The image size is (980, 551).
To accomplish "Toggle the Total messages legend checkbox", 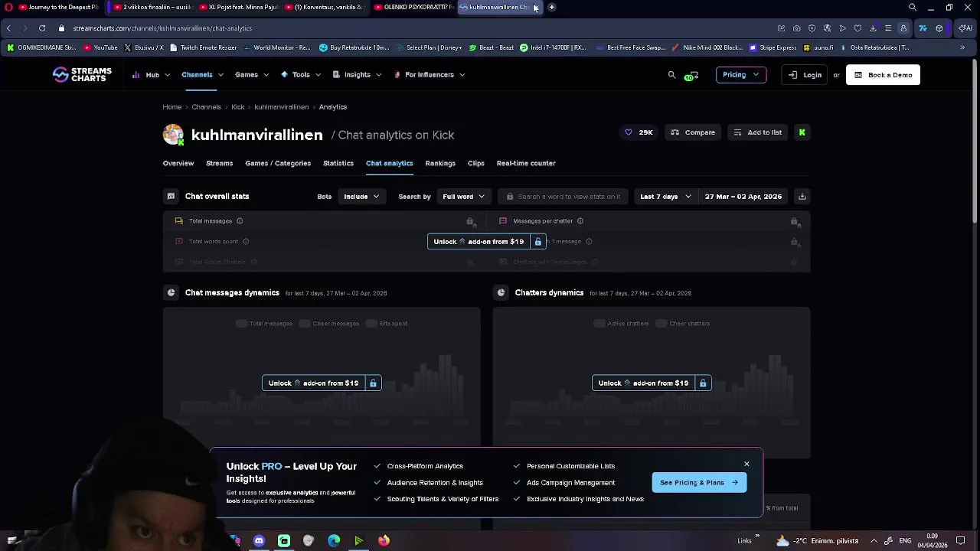I will [x=241, y=324].
